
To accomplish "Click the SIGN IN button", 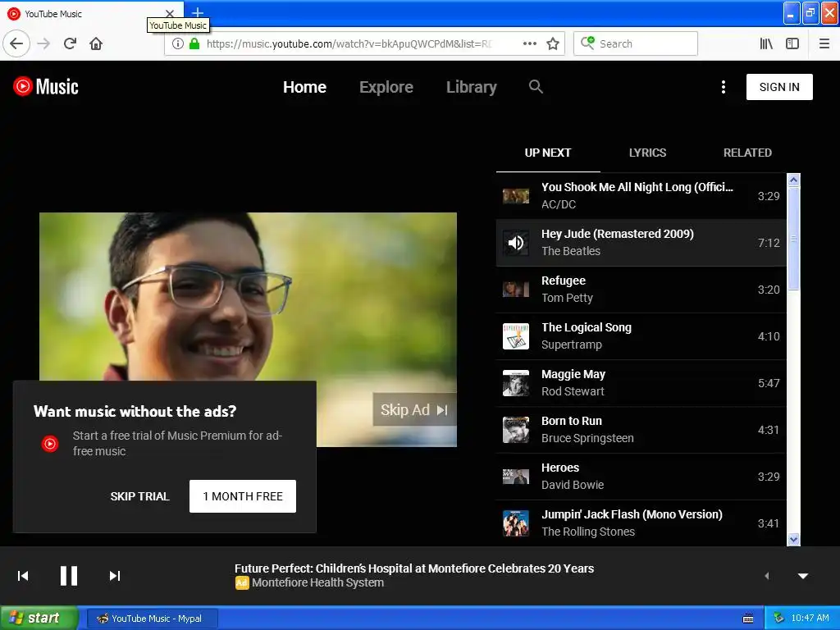I will 779,87.
